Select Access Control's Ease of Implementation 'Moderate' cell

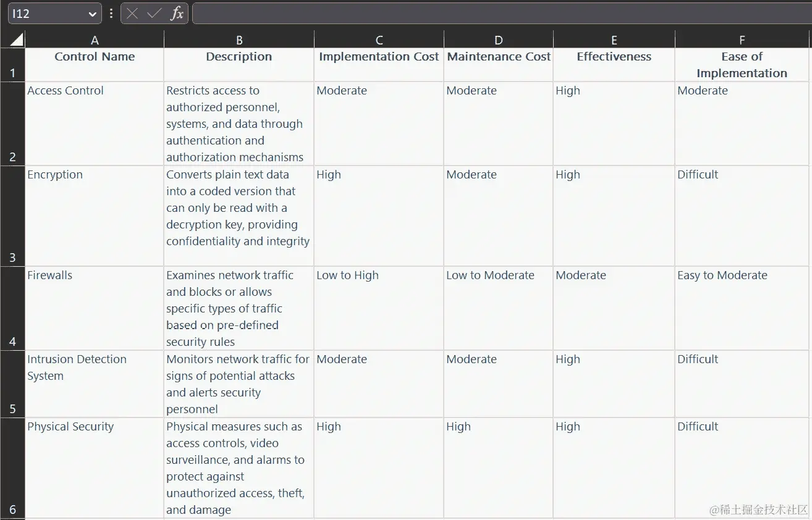point(742,124)
